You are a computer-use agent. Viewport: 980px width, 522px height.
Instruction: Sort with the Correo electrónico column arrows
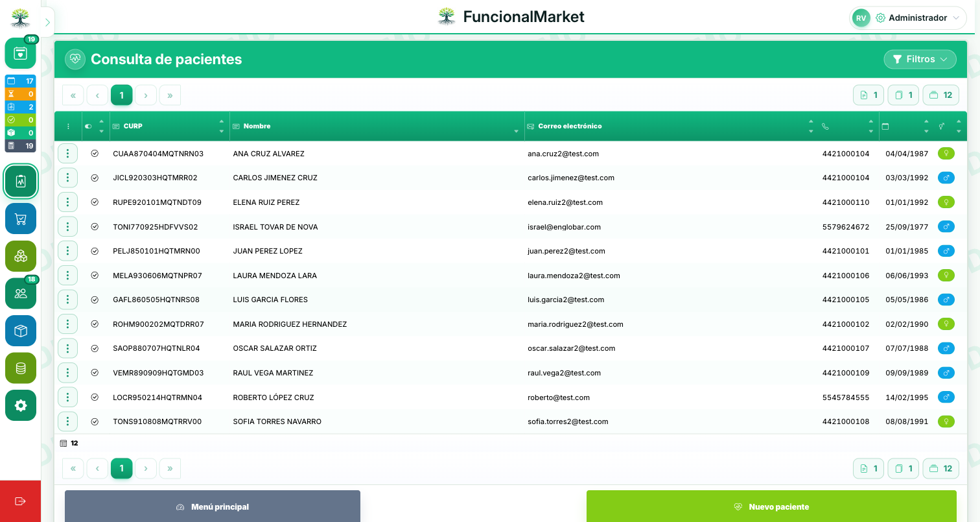(x=811, y=126)
